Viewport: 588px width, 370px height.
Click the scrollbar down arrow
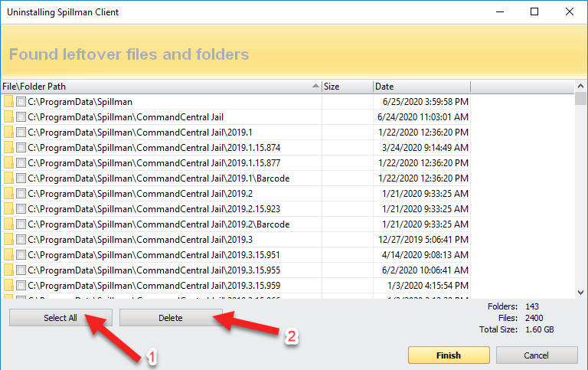(x=580, y=293)
